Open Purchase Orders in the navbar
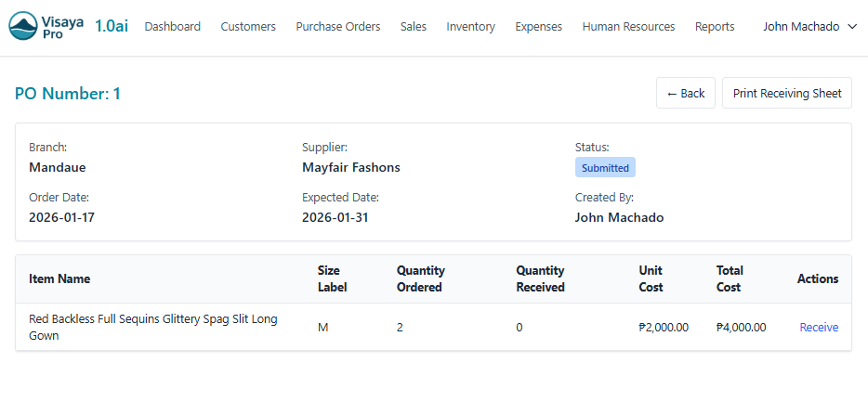The height and width of the screenshot is (401, 868). (x=338, y=27)
